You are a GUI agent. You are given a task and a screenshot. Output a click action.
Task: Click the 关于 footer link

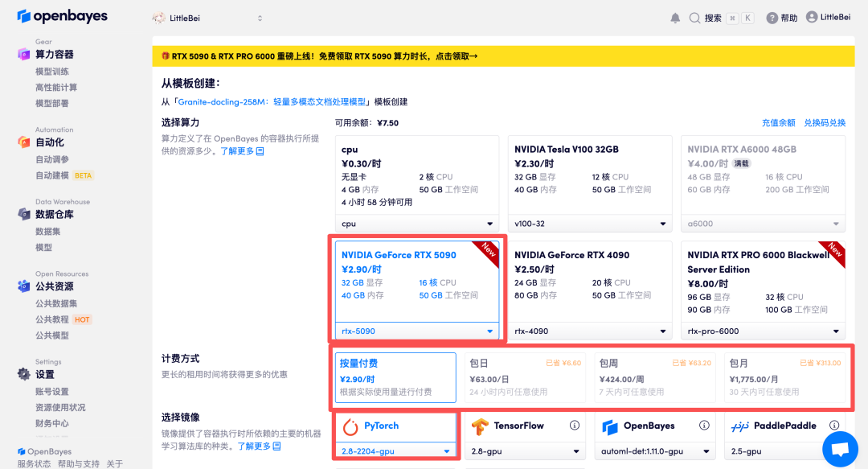[x=115, y=463]
